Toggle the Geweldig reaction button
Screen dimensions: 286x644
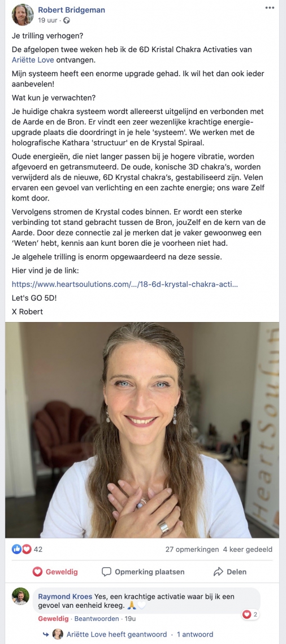tap(55, 572)
